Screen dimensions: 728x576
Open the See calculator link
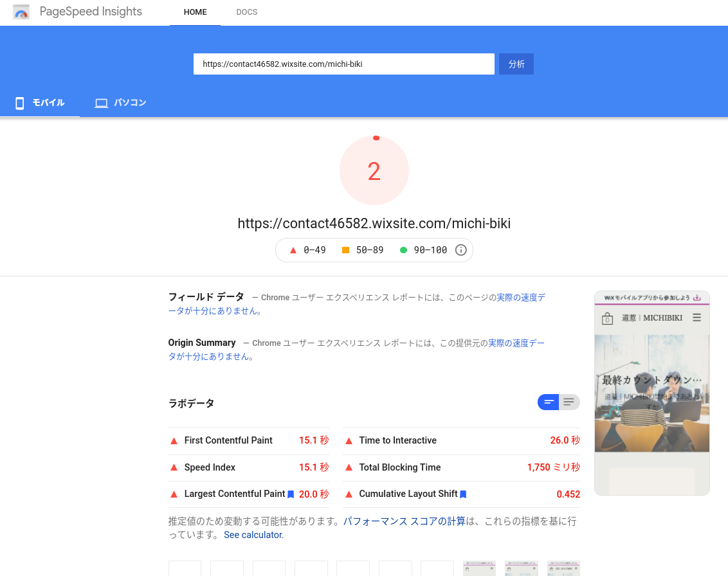pyautogui.click(x=253, y=535)
